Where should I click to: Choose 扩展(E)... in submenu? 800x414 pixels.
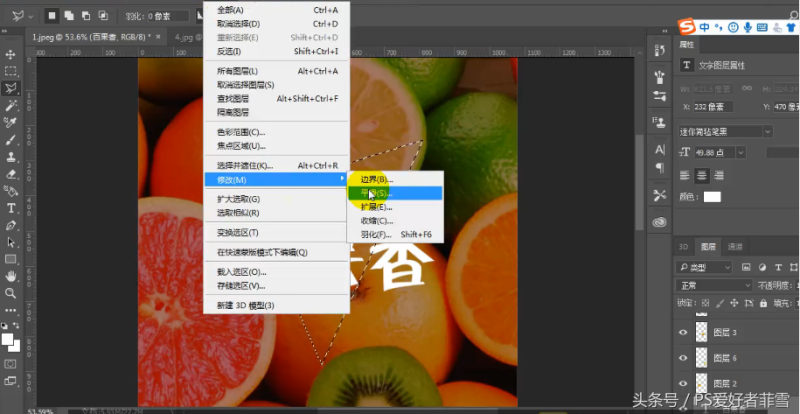click(394, 207)
